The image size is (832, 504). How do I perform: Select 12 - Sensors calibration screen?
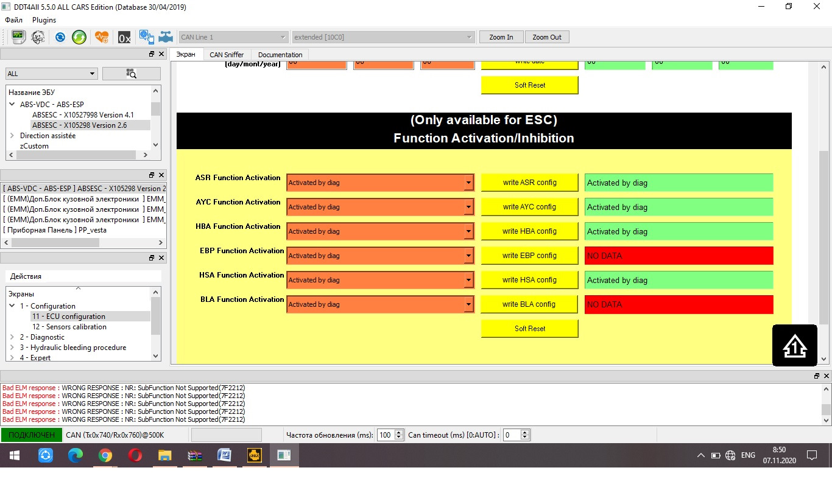(69, 327)
